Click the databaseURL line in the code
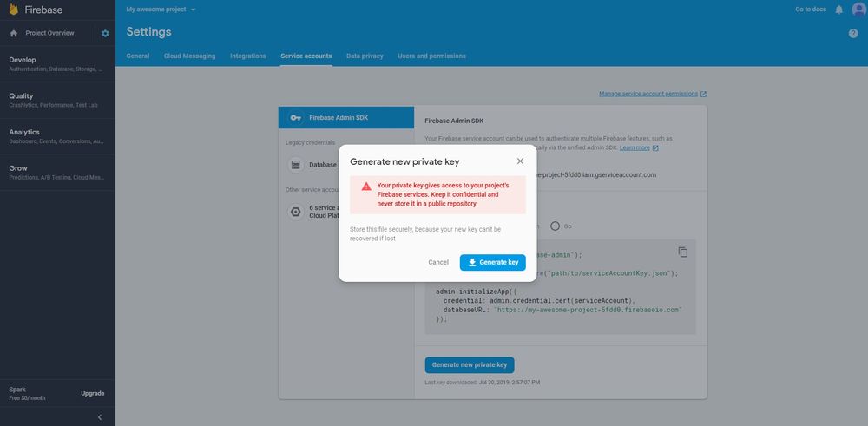 pyautogui.click(x=562, y=310)
